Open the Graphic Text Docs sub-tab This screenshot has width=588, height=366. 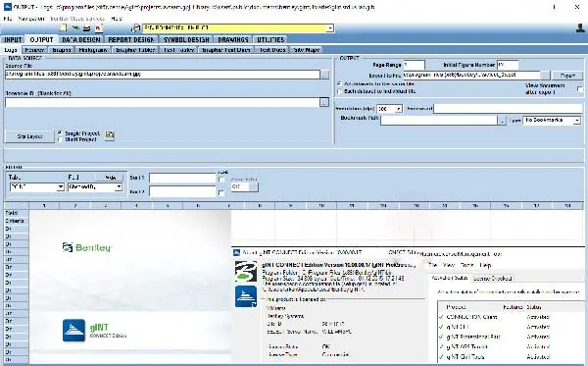226,49
